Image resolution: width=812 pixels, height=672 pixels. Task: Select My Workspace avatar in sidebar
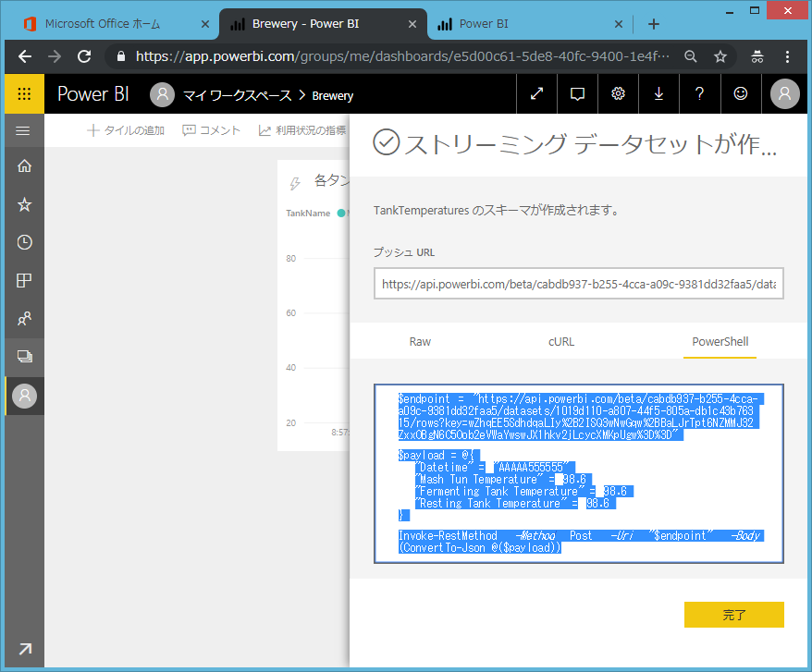point(24,396)
